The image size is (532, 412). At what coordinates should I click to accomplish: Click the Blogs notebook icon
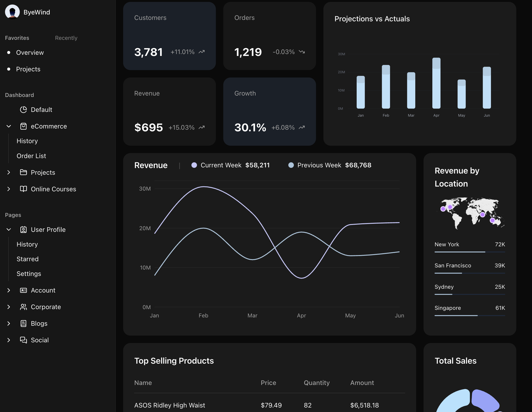23,323
